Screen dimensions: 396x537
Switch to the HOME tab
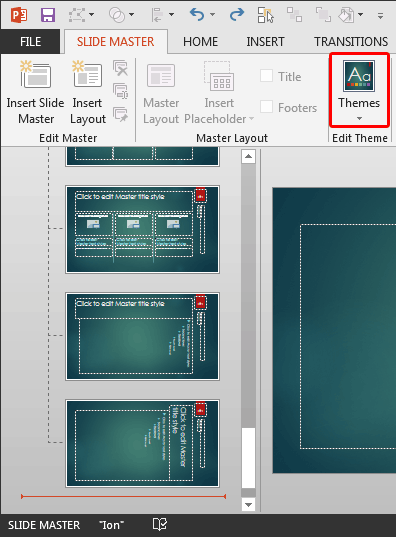(200, 42)
